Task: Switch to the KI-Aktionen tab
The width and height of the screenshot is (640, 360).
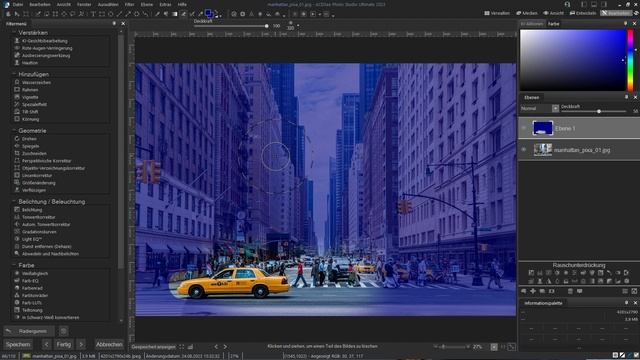Action: [532, 24]
